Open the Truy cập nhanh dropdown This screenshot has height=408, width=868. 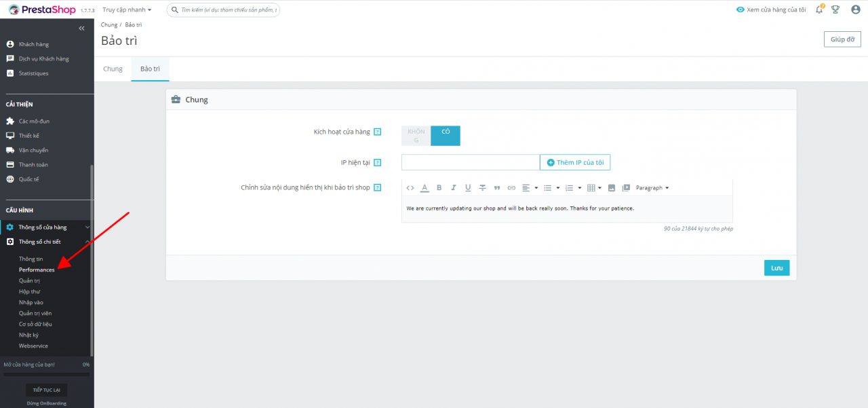click(x=127, y=10)
